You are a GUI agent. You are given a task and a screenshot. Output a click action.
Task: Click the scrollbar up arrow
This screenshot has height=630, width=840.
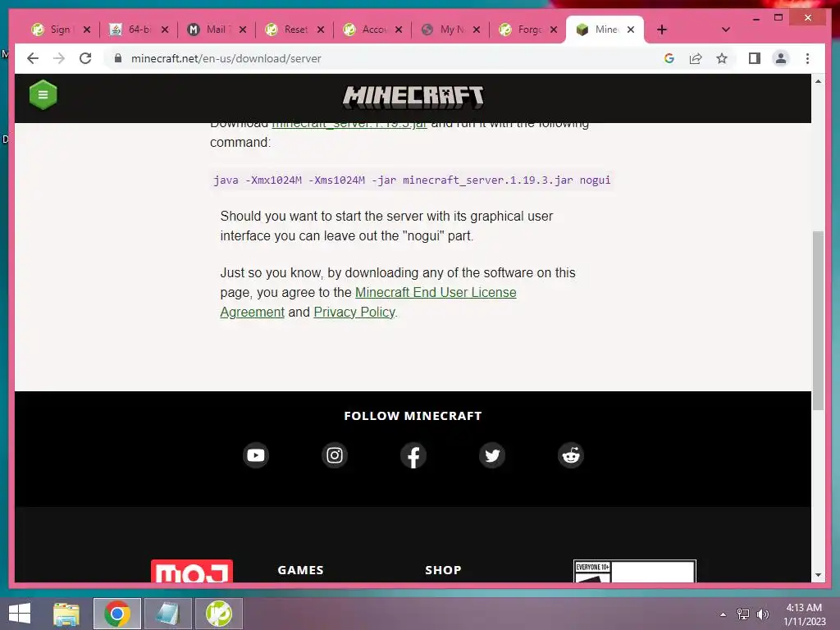click(x=818, y=81)
